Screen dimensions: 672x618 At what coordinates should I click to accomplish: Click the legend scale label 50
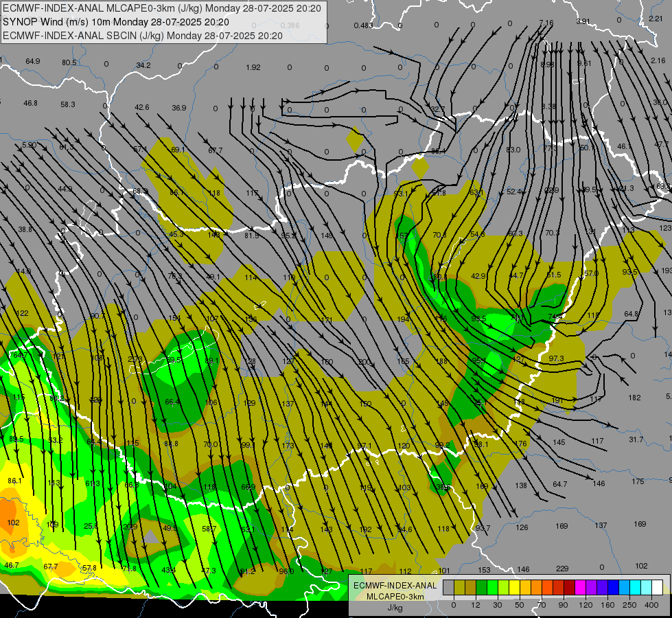pyautogui.click(x=520, y=605)
